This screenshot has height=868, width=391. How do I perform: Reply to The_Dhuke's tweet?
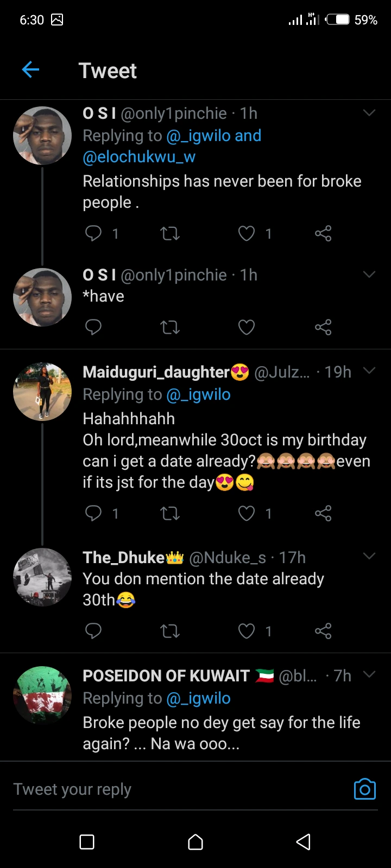click(93, 631)
